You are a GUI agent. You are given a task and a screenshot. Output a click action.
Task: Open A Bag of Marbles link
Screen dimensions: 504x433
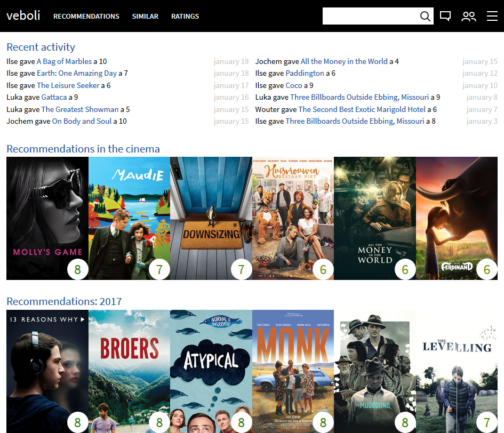click(x=65, y=61)
